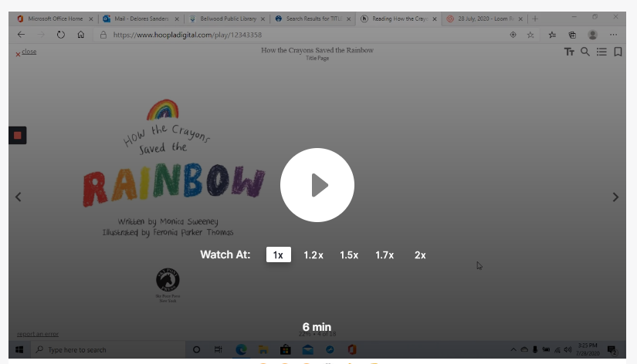Viewport: 637px width, 364px height.
Task: Select 1x watch speed
Action: (x=278, y=254)
